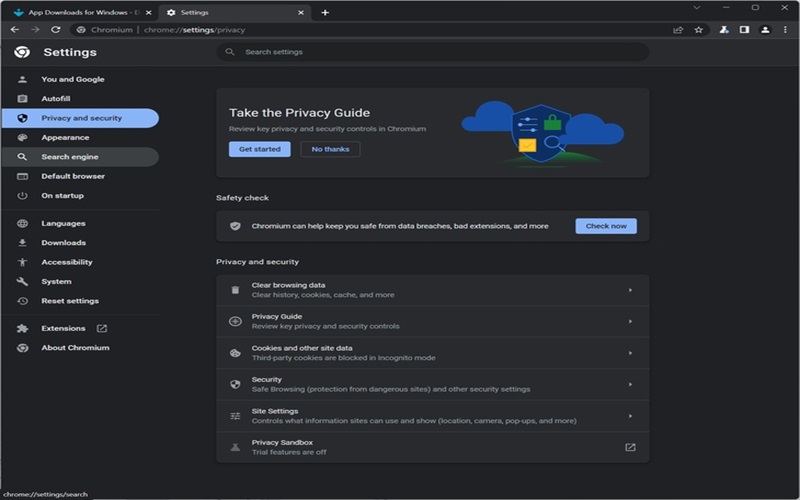Reload the current page
Viewport: 800px width, 500px height.
(56, 30)
